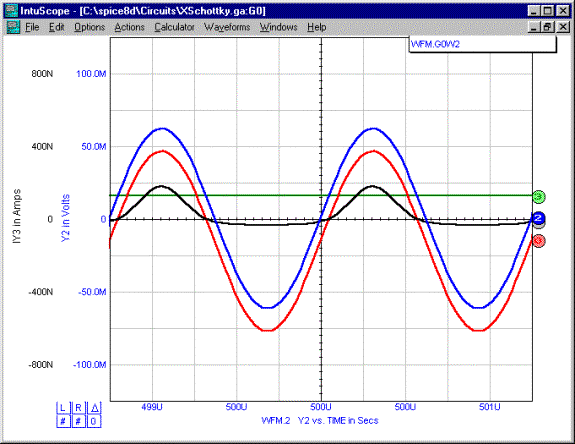The width and height of the screenshot is (575, 444).
Task: Open the Options menu
Action: click(x=89, y=27)
